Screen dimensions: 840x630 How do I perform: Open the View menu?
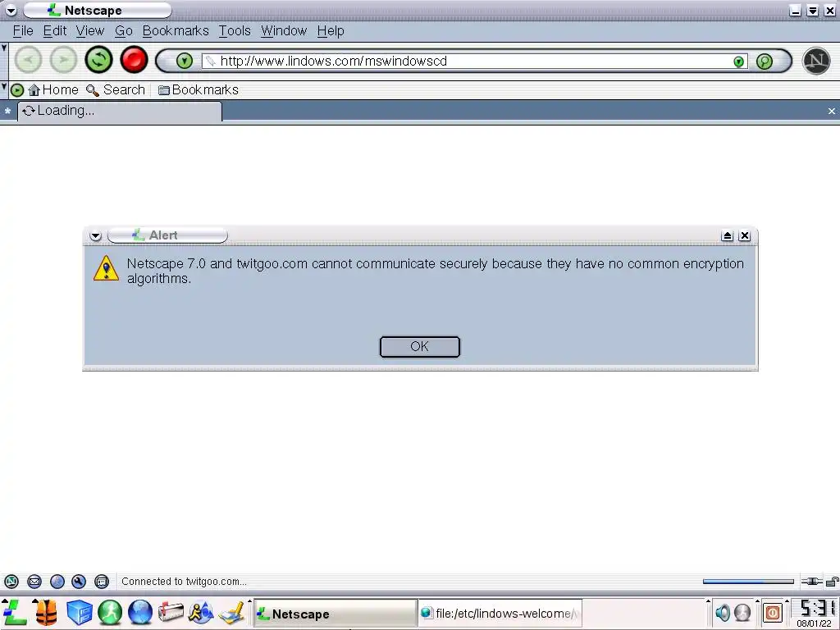(x=89, y=31)
